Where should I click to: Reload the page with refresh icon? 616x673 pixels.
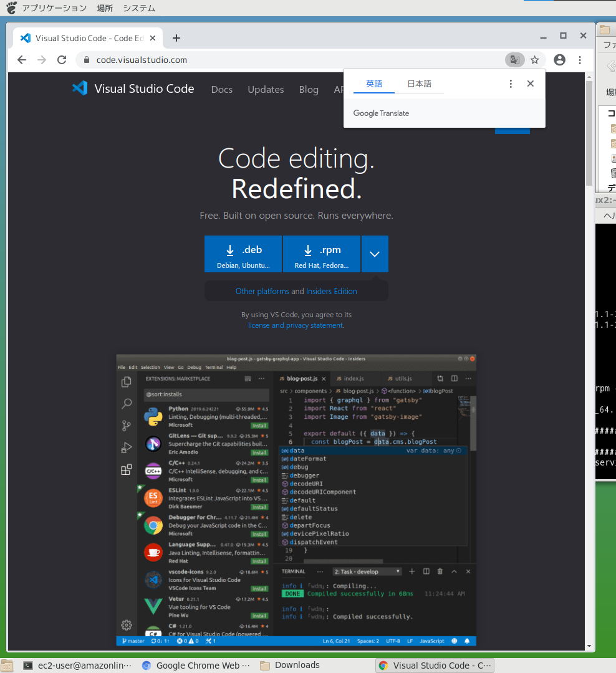tap(62, 60)
